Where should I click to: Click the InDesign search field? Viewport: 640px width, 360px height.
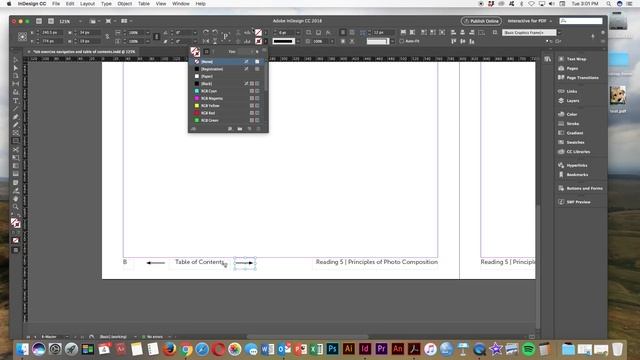pos(581,21)
